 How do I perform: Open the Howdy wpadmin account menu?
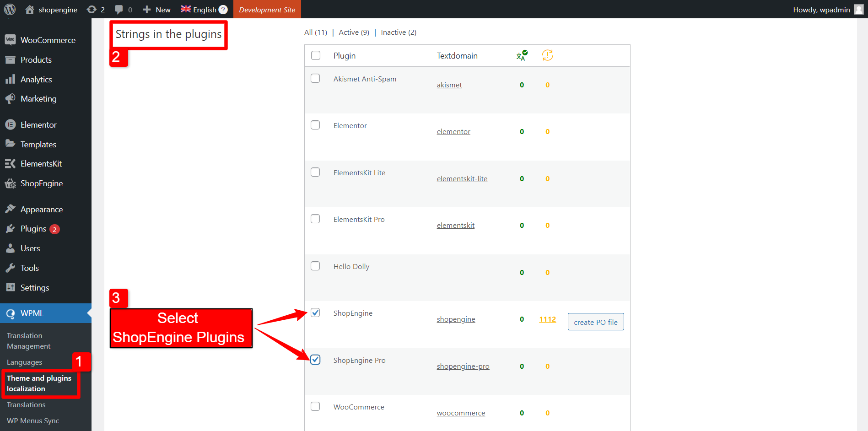tap(828, 10)
